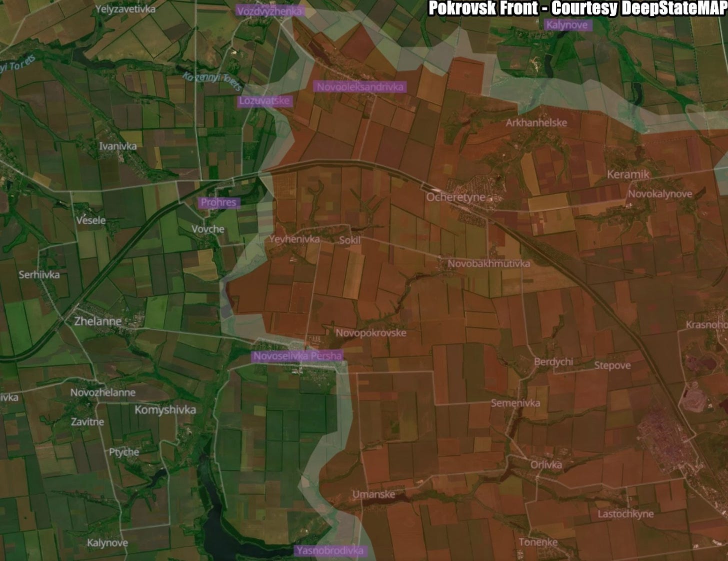Viewport: 728px width, 561px height.
Task: Select the Ivanivka label
Action: click(x=117, y=146)
